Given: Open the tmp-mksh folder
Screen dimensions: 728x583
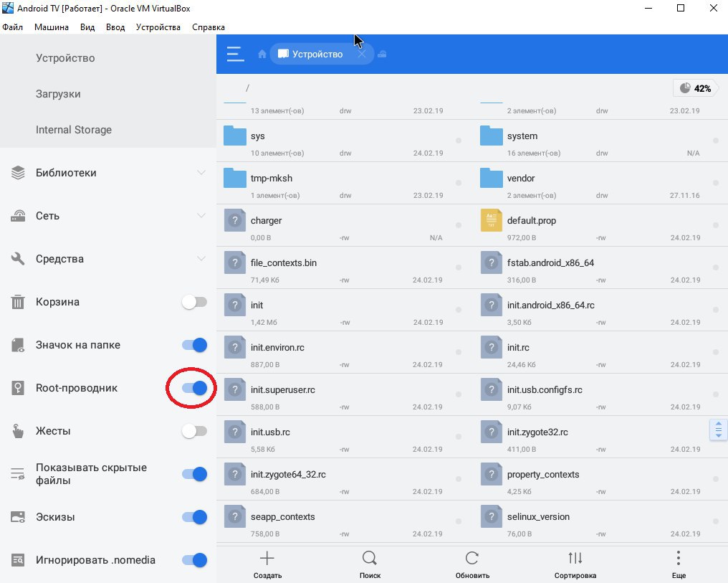Looking at the screenshot, I should pyautogui.click(x=235, y=178).
